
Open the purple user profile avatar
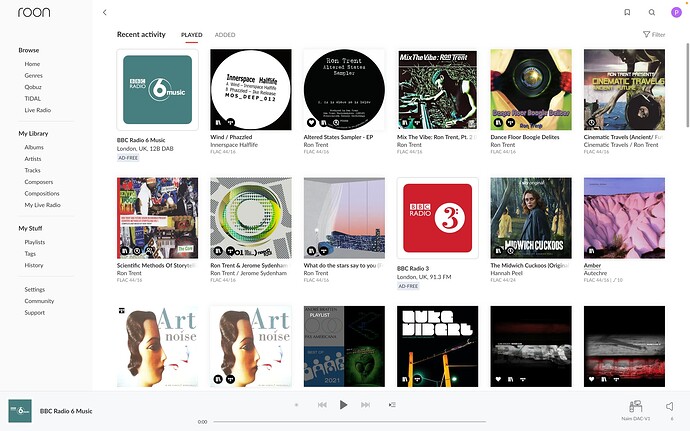[x=676, y=12]
